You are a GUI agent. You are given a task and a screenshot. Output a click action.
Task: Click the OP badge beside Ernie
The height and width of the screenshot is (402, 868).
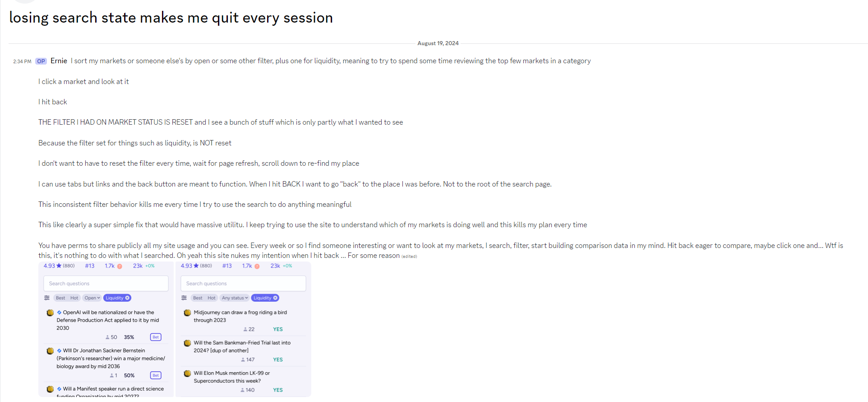point(41,61)
